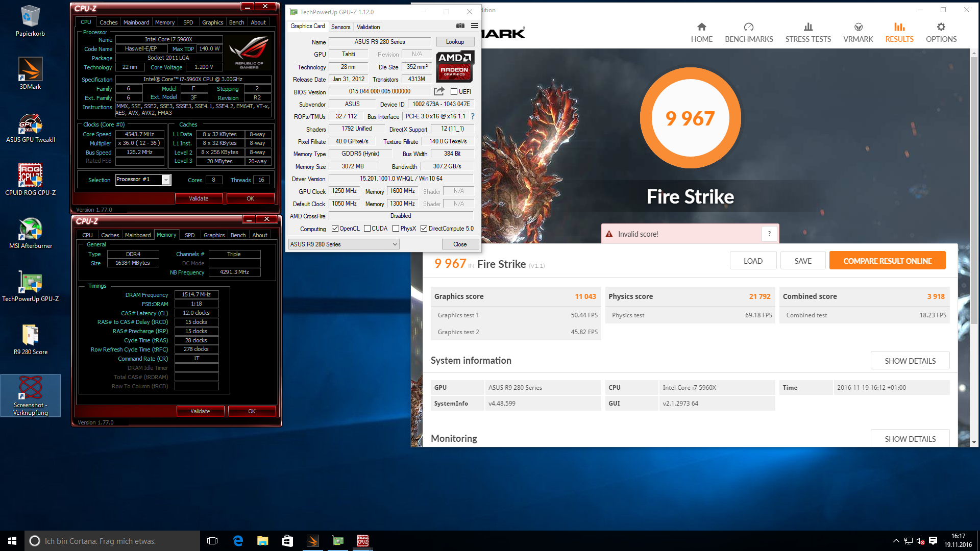Toggle the DirectCompute 5.0 checkbox
The image size is (980, 551).
click(x=424, y=229)
